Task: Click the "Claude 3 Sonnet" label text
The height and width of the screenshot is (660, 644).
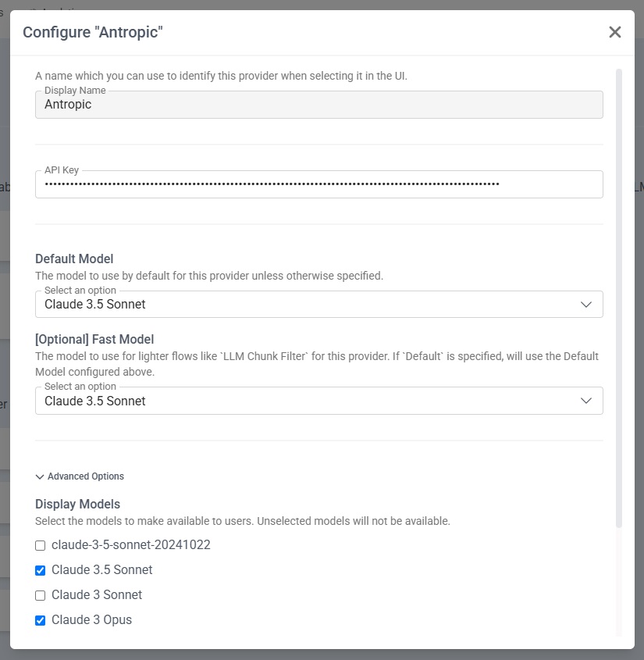Action: point(97,595)
